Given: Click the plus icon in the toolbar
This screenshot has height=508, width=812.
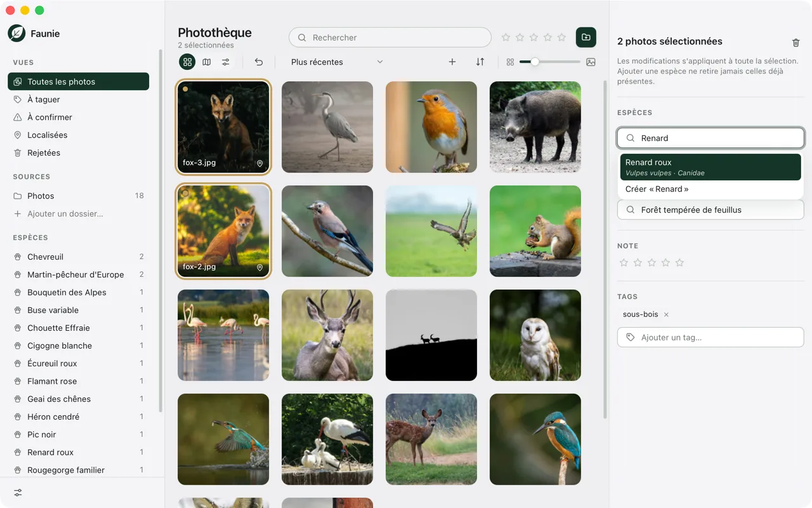Looking at the screenshot, I should (452, 62).
